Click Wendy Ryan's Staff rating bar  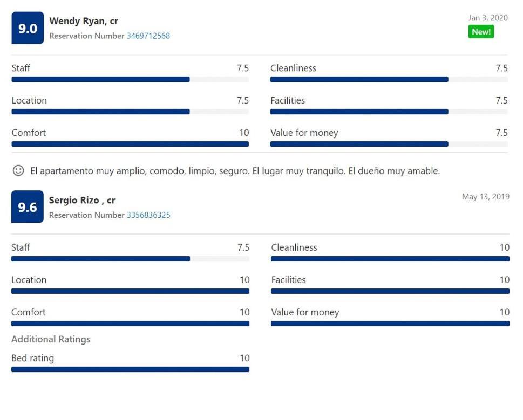point(130,79)
